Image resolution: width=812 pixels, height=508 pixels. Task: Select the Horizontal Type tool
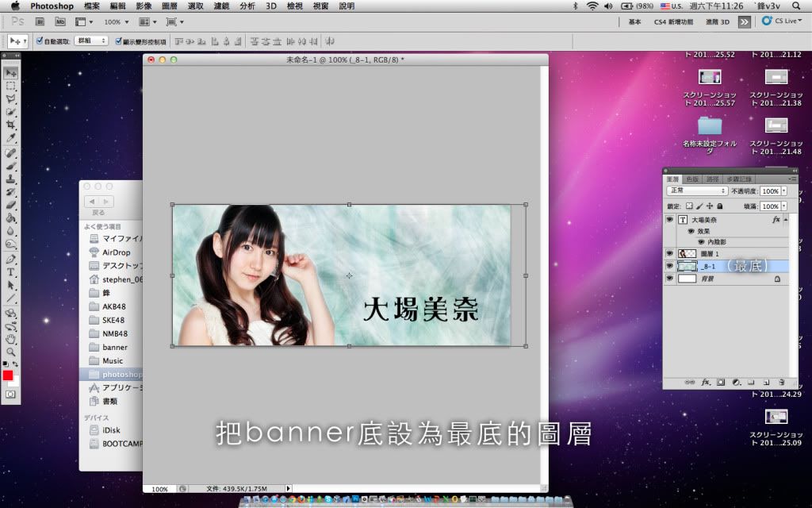coord(11,271)
